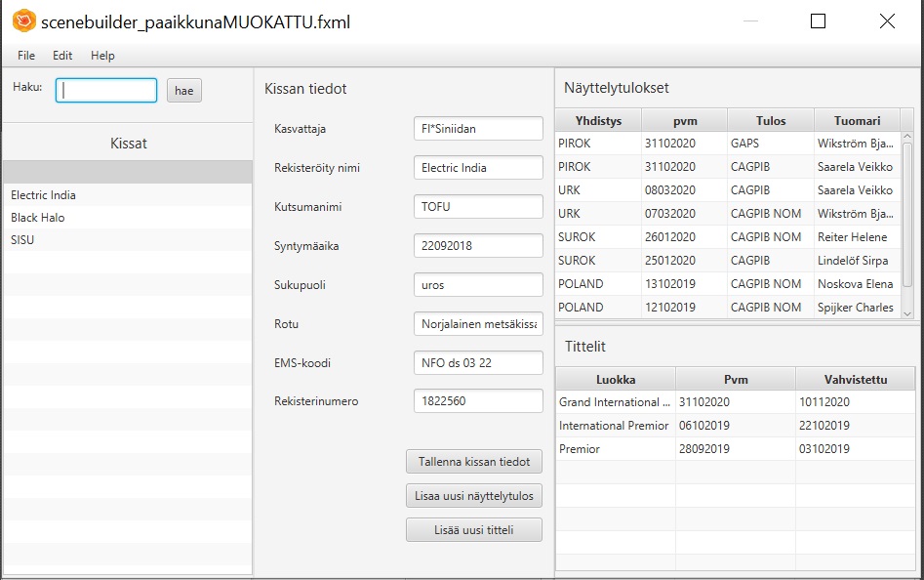924x580 pixels.
Task: Sort results by the Tuomari column
Action: [859, 120]
